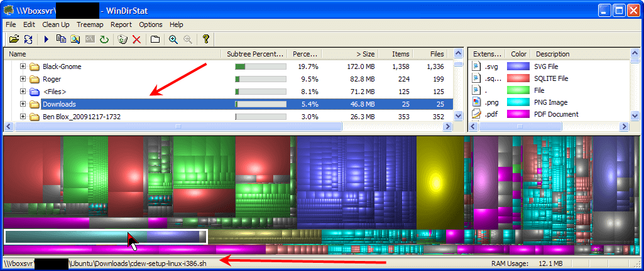Click the .pdf file type icon
The height and width of the screenshot is (271, 644).
tap(476, 114)
